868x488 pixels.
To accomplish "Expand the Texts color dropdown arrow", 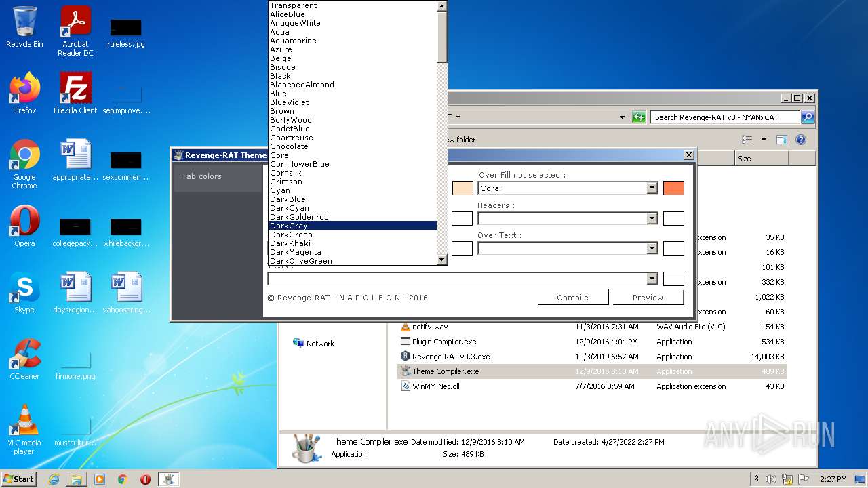I will click(x=652, y=279).
